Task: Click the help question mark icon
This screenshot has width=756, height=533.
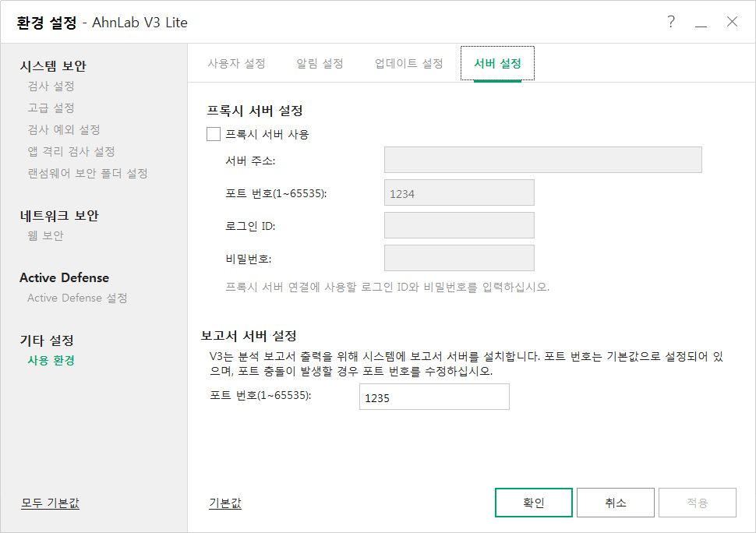Action: point(671,22)
